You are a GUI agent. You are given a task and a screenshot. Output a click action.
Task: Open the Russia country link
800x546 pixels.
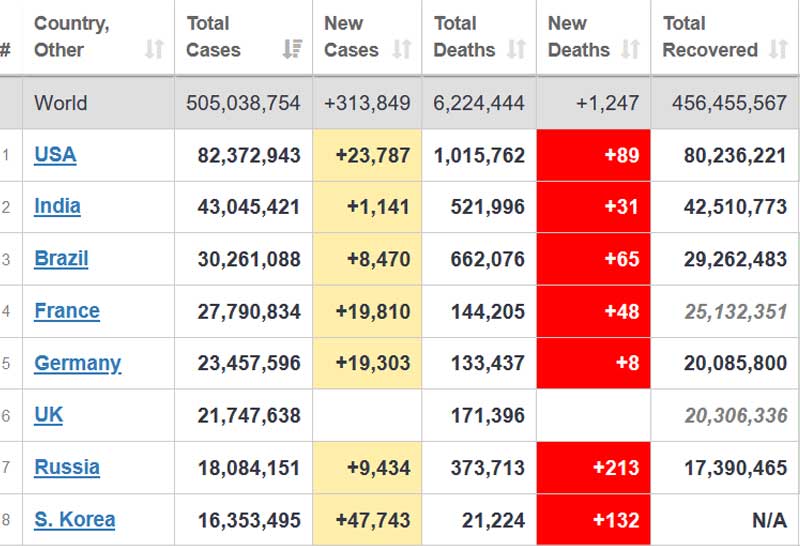[x=67, y=467]
